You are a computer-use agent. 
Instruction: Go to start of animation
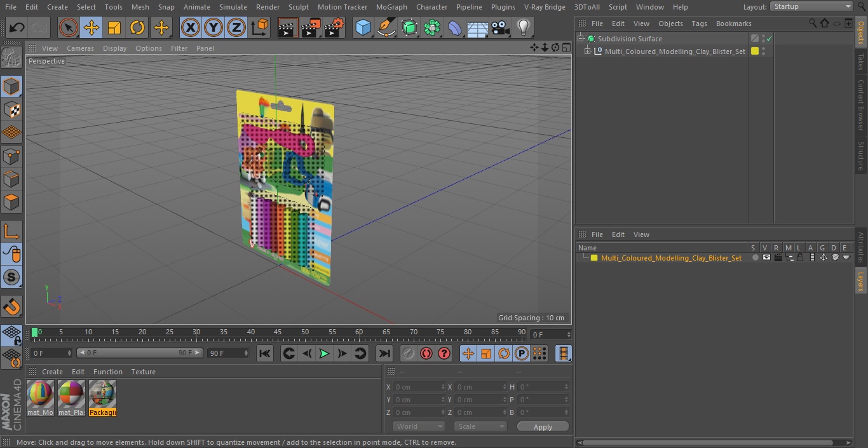pyautogui.click(x=265, y=353)
